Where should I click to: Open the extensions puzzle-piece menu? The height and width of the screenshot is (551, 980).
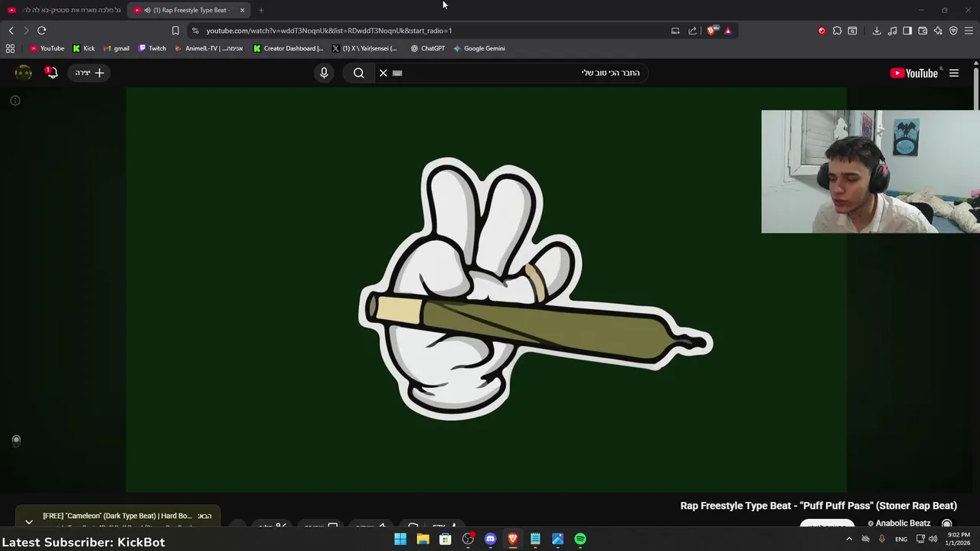(x=837, y=31)
